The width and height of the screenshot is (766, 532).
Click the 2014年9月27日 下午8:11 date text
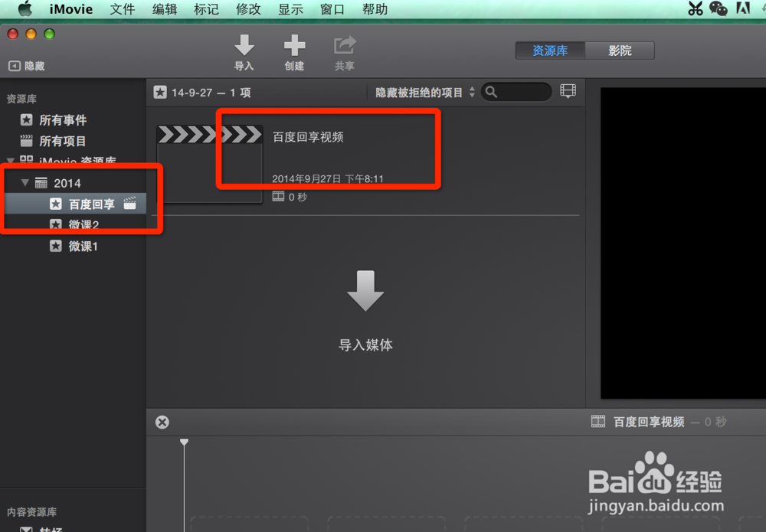click(328, 178)
